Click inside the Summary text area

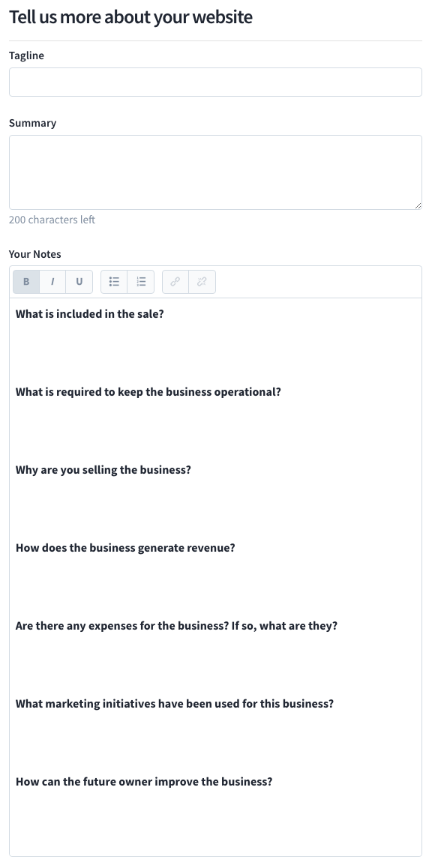point(215,172)
